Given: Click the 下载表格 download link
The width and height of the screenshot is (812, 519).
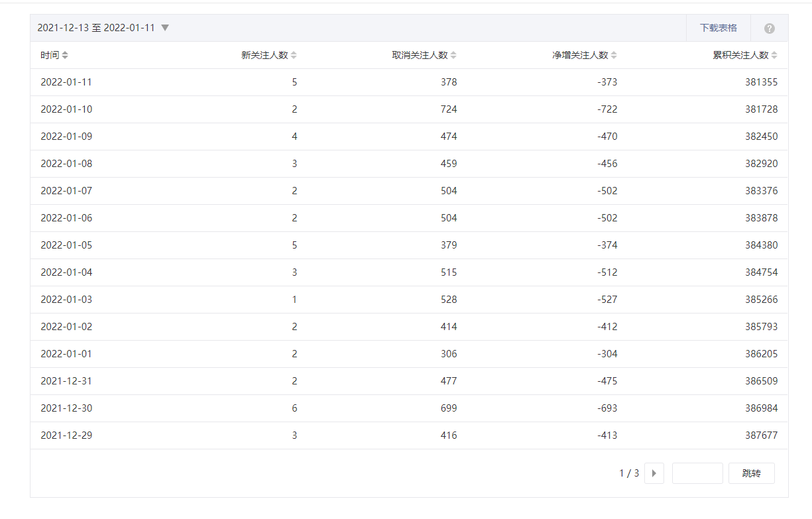Looking at the screenshot, I should [718, 28].
